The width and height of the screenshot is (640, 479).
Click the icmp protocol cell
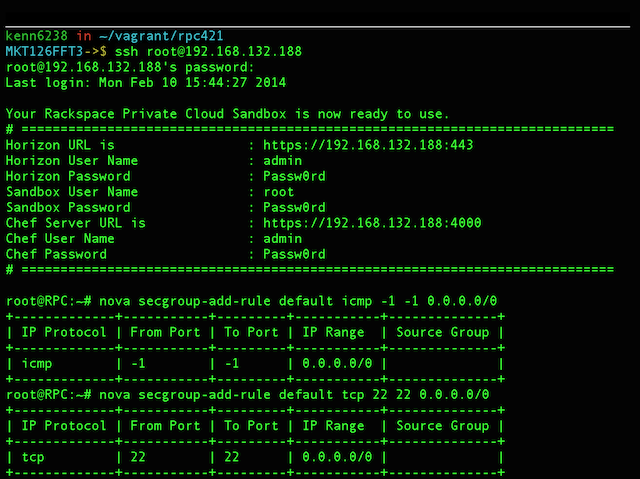tap(37, 364)
